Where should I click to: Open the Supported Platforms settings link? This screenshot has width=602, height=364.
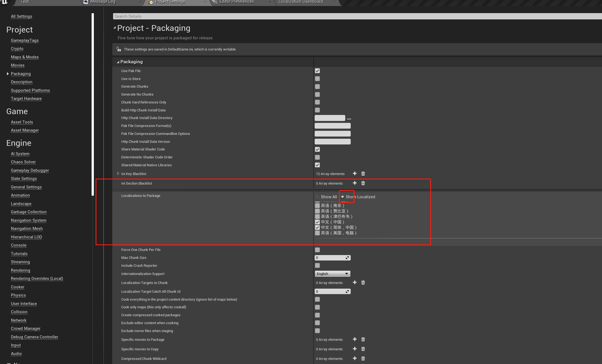click(30, 90)
